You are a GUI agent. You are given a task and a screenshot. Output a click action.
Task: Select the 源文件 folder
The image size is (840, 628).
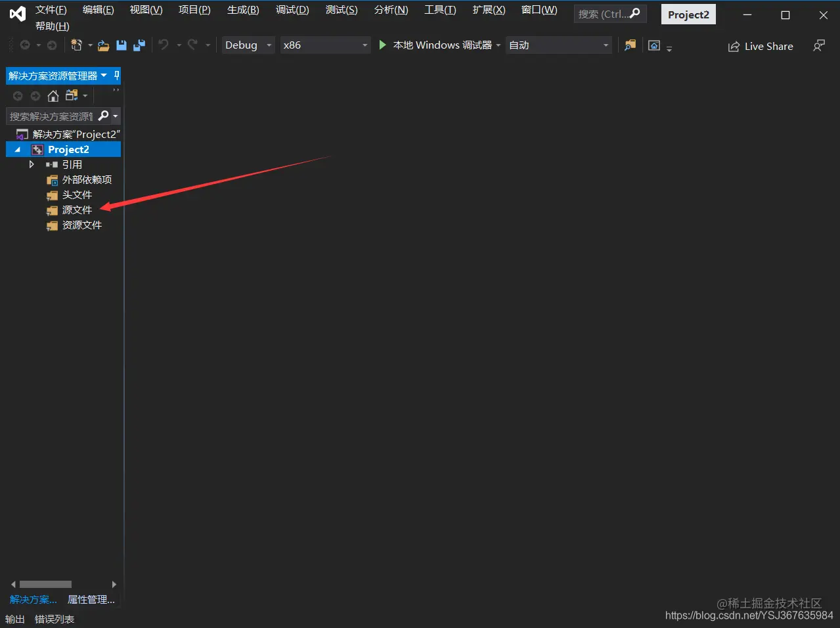[x=77, y=210]
